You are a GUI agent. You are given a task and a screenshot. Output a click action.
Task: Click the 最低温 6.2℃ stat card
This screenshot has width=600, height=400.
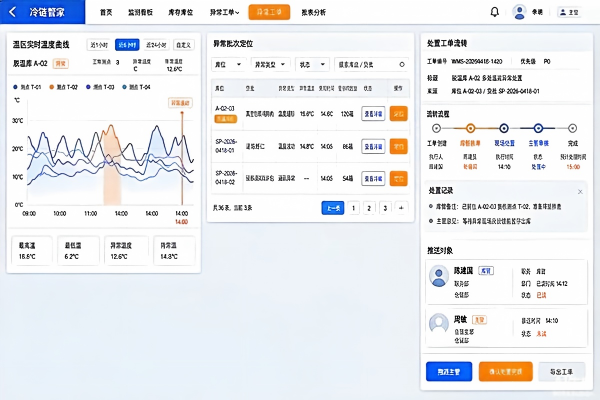78,251
